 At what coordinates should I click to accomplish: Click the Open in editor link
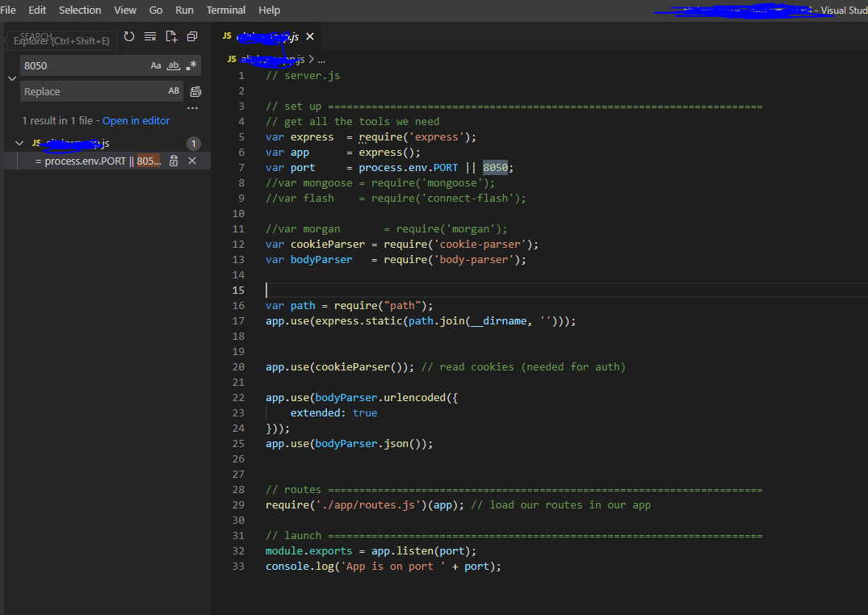point(136,120)
